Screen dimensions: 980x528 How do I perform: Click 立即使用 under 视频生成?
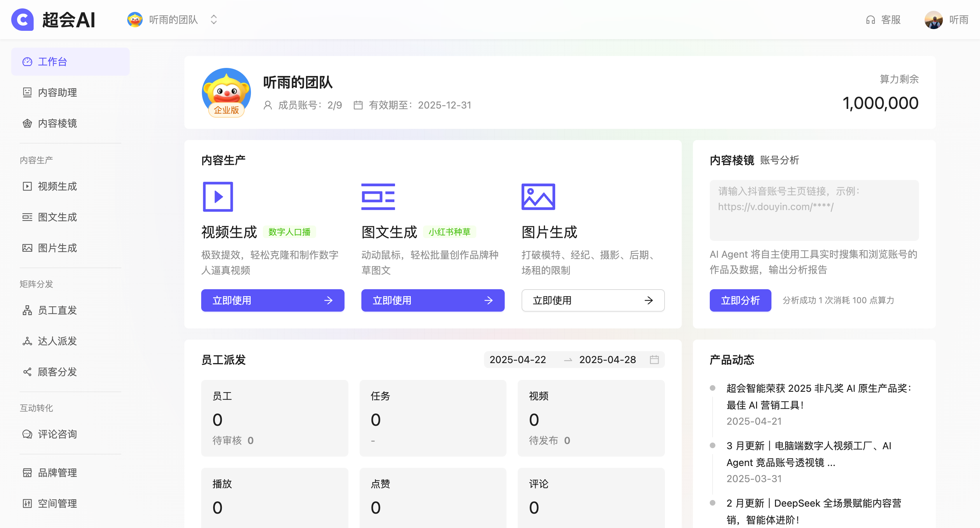point(272,300)
